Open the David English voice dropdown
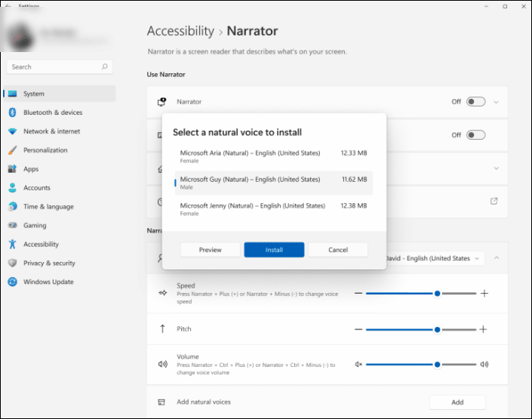Screen dimensions: 532x419 coord(435,258)
